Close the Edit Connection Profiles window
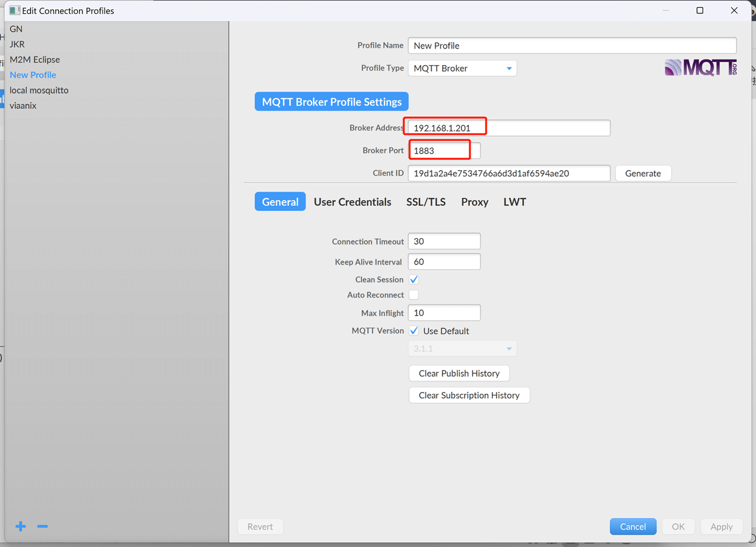Screen dimensions: 756x547 734,10
